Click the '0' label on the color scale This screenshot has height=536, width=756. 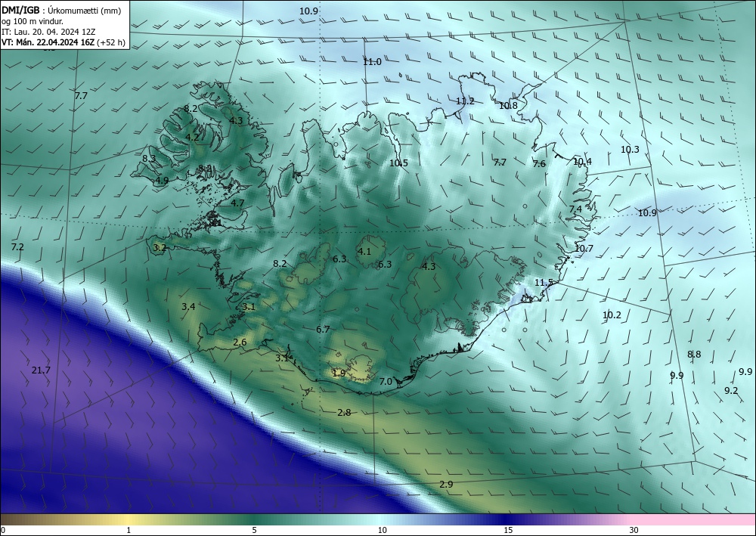(3, 530)
